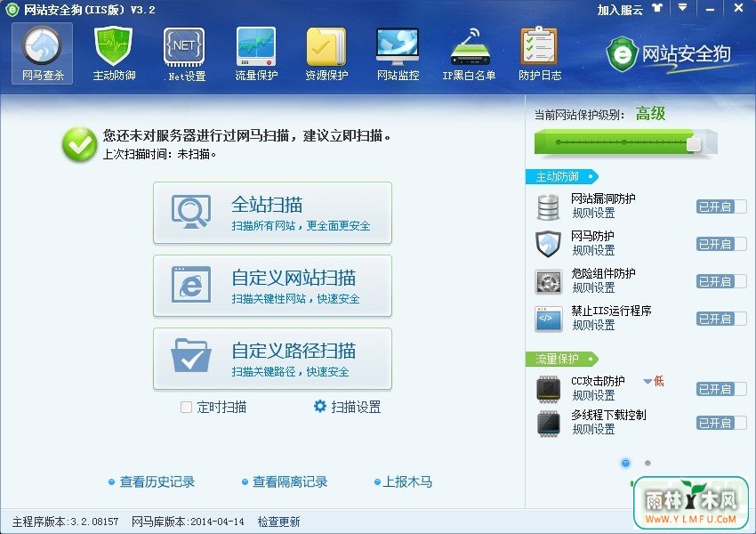Open 规则设置 under 危险组件防护
This screenshot has width=756, height=534.
point(593,287)
